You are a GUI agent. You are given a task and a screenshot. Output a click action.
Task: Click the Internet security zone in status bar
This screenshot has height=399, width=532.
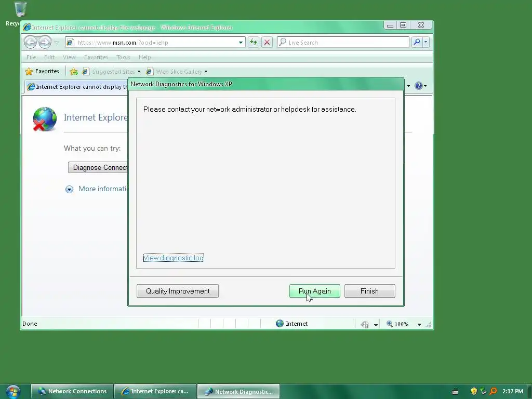click(292, 324)
